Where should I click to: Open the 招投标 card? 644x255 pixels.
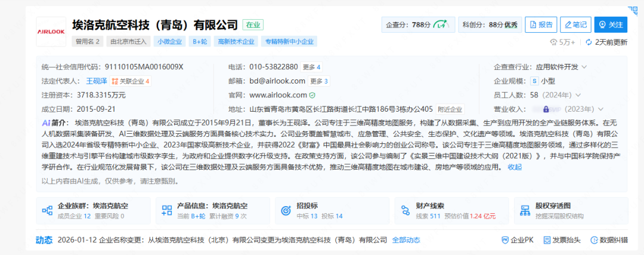tap(332, 211)
